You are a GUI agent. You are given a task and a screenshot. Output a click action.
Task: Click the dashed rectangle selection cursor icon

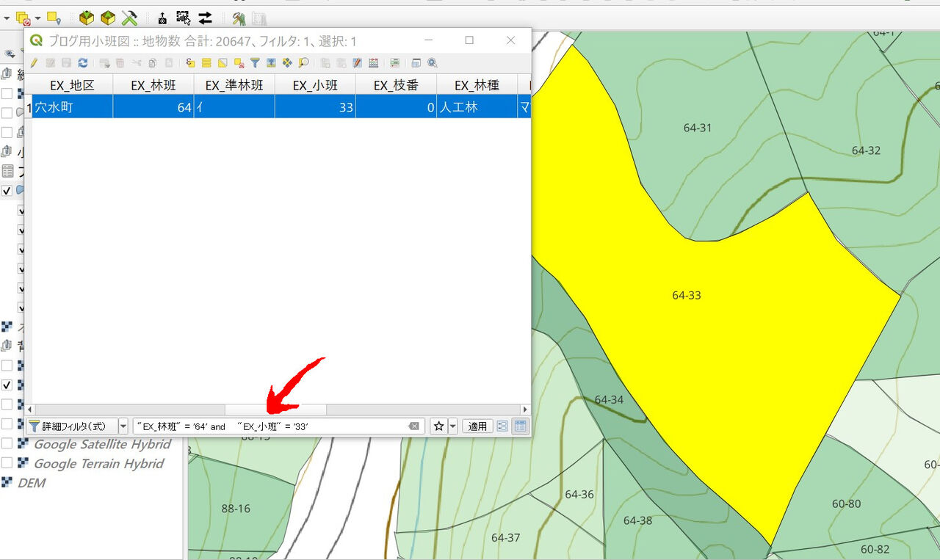click(184, 18)
